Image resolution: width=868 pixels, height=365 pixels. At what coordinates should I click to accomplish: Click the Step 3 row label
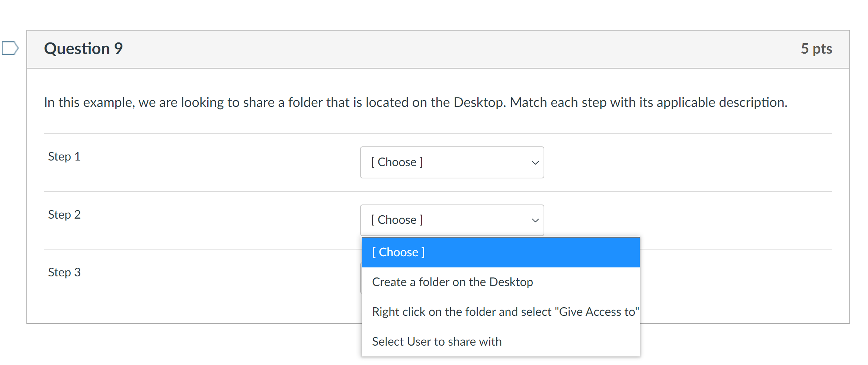64,272
